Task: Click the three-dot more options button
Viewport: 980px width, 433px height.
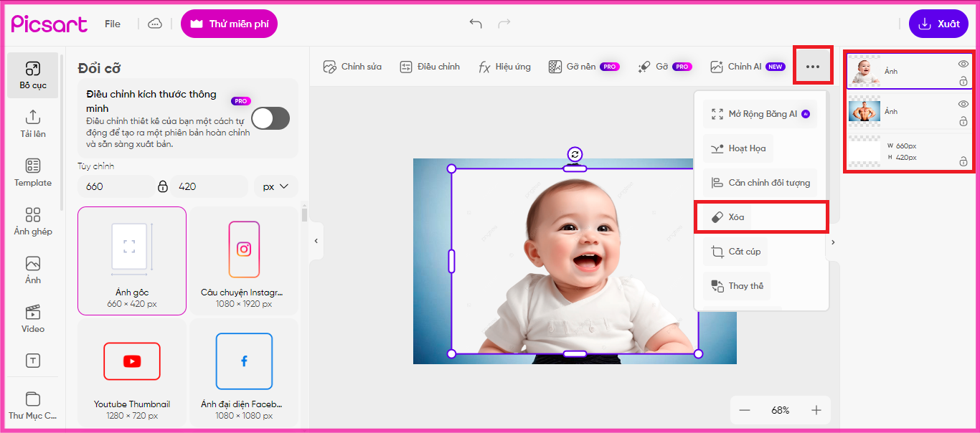Action: (812, 67)
